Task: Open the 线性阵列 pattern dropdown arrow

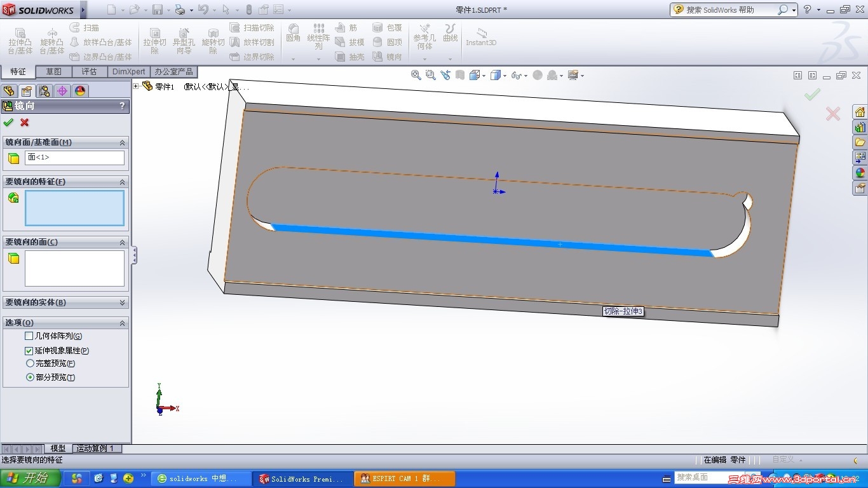Action: [x=318, y=59]
